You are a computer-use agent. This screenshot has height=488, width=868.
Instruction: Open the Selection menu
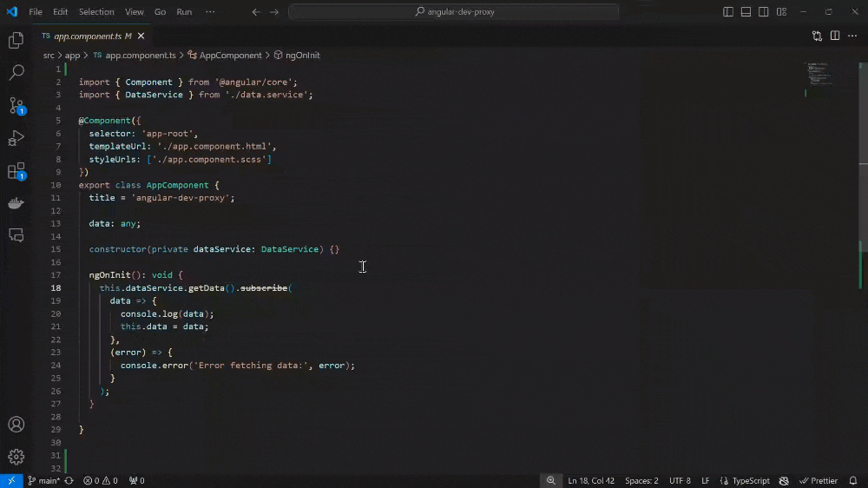[96, 12]
